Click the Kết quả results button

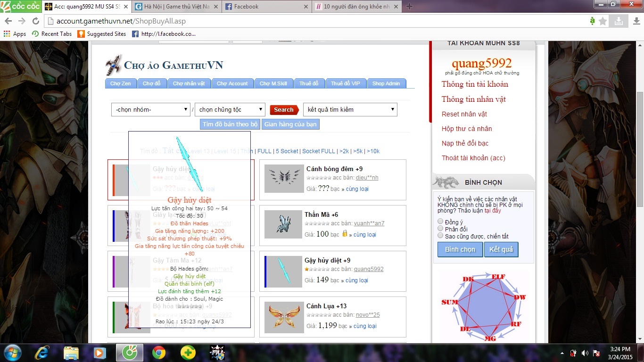coord(501,249)
